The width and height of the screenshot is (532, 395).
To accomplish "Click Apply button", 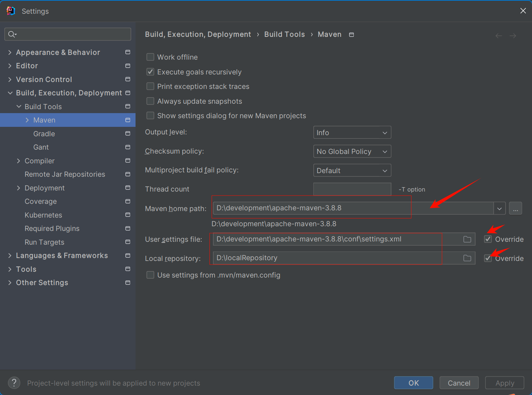I will click(x=505, y=383).
